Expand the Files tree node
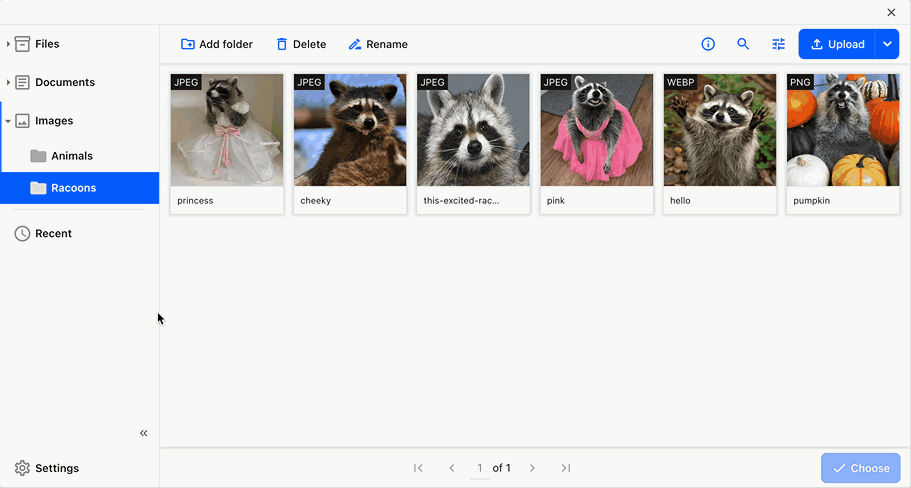 point(8,44)
